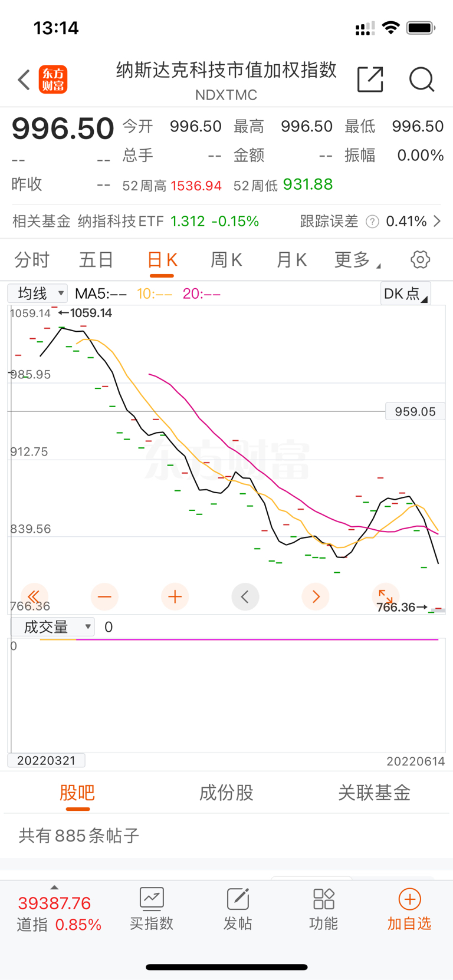The width and height of the screenshot is (453, 980).
Task: Tap tracking error question mark icon
Action: tap(372, 222)
